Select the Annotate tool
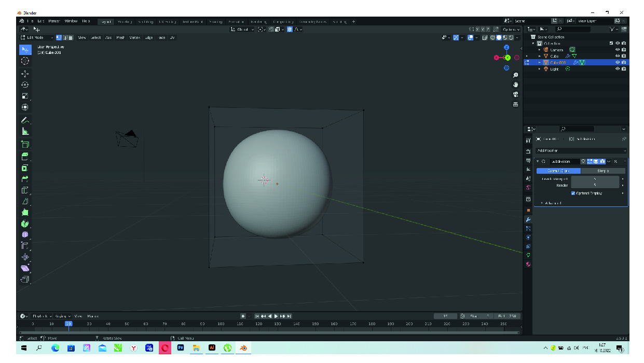 pos(25,120)
